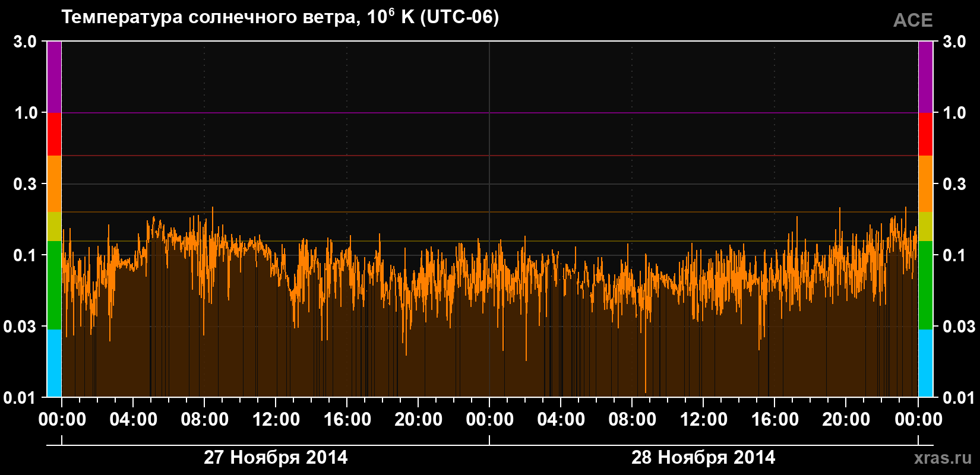This screenshot has height=475, width=980.
Task: Click the 0.3 label on right axis
Action: point(954,184)
